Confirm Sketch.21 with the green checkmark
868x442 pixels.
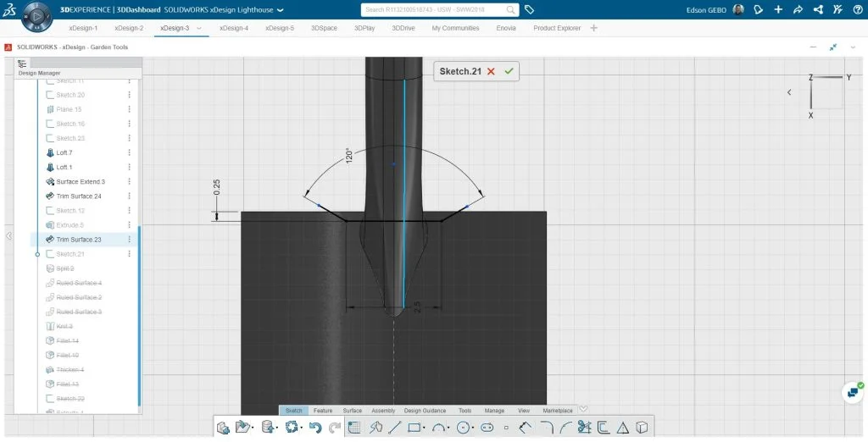(509, 72)
